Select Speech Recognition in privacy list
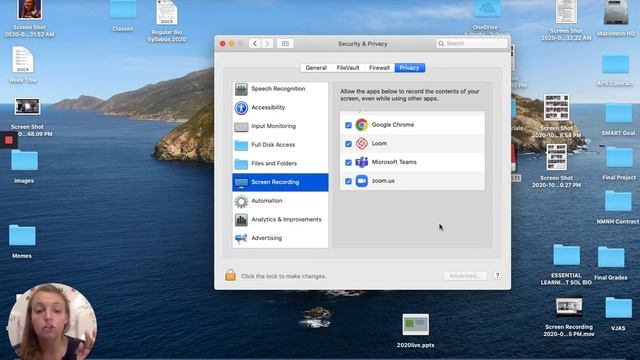This screenshot has width=640, height=360. [280, 89]
